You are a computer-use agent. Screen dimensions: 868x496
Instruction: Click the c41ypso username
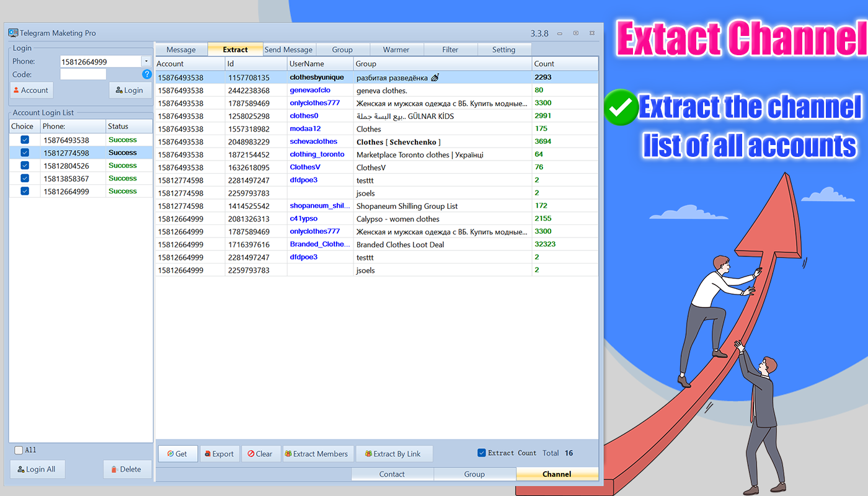304,219
